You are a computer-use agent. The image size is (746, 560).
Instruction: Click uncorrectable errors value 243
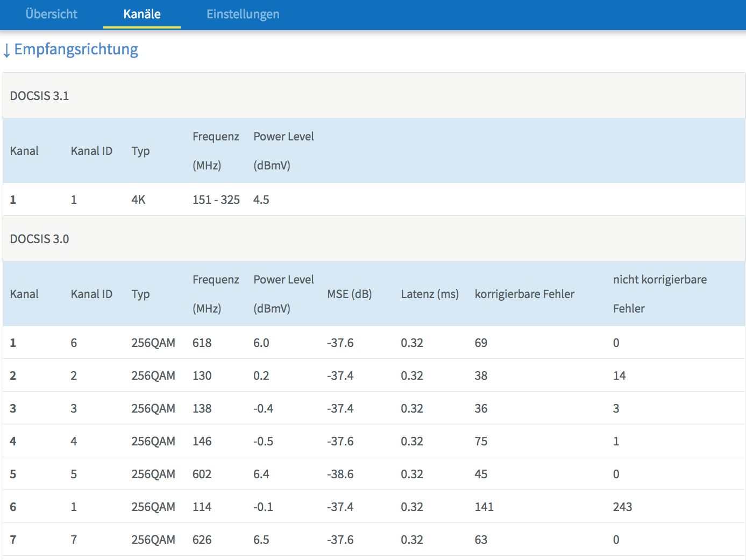click(x=623, y=507)
